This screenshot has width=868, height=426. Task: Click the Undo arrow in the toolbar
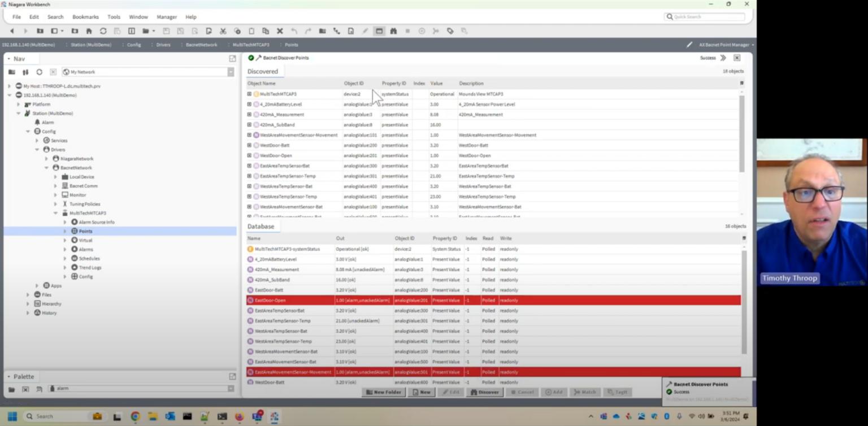(x=294, y=31)
